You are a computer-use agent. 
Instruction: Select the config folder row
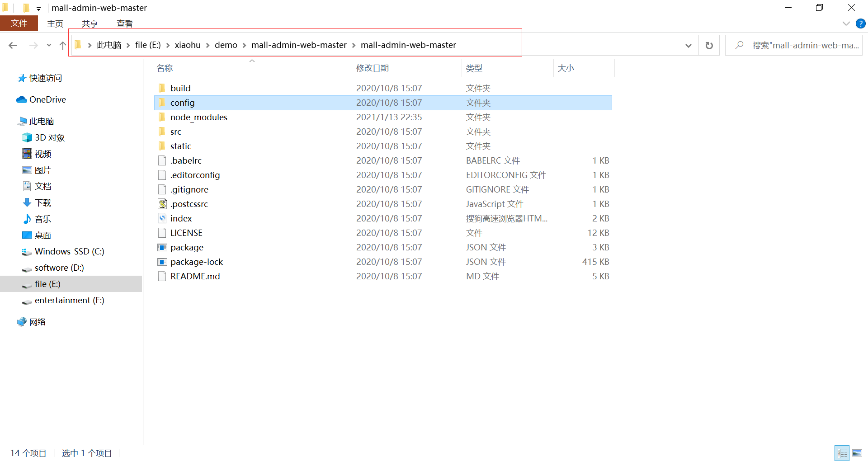pyautogui.click(x=383, y=103)
